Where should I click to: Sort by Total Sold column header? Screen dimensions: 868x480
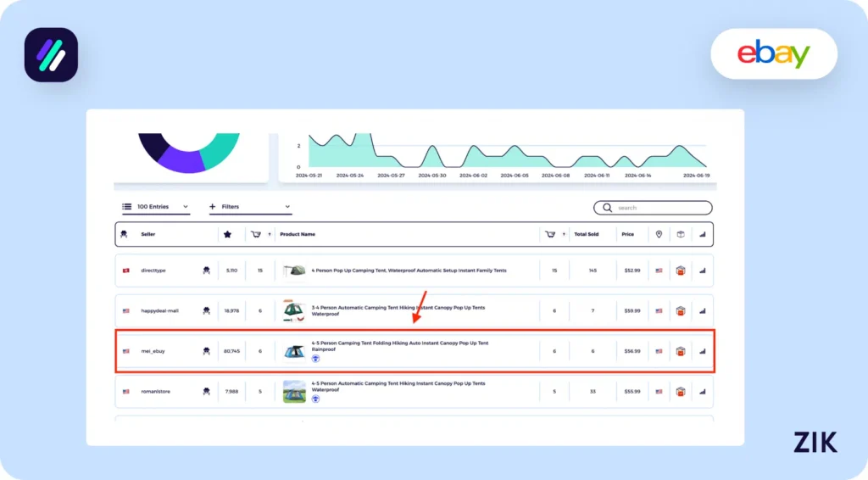click(586, 234)
